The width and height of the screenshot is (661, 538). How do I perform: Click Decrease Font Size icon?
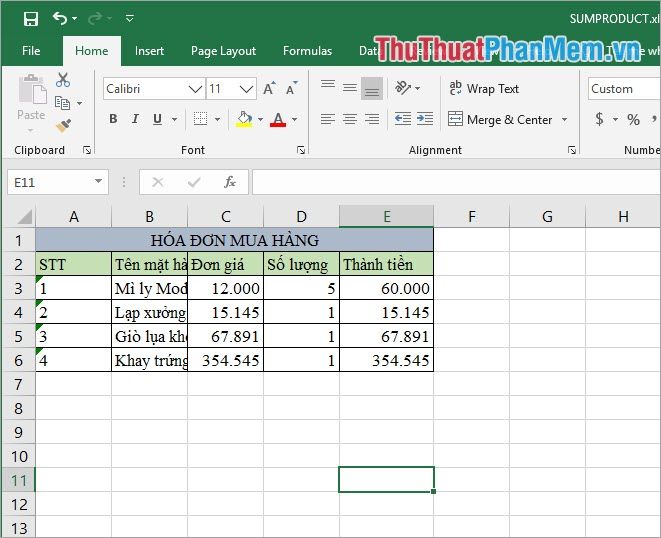pyautogui.click(x=292, y=89)
